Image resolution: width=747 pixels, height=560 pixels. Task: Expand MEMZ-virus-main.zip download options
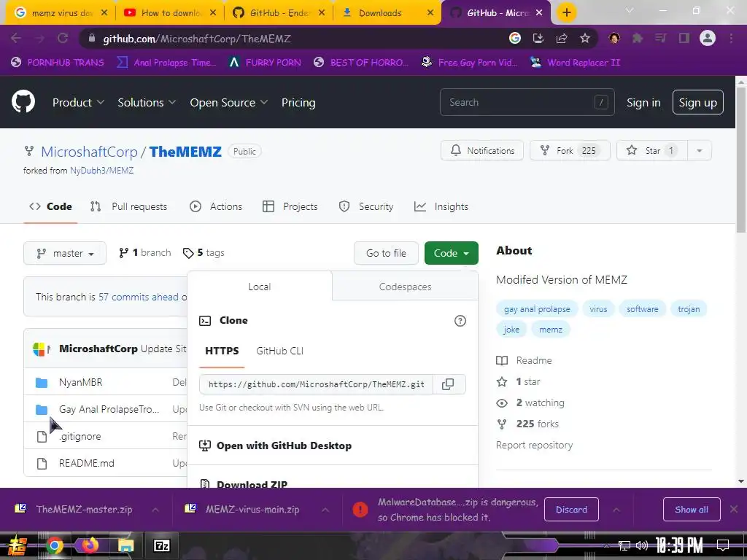click(325, 510)
